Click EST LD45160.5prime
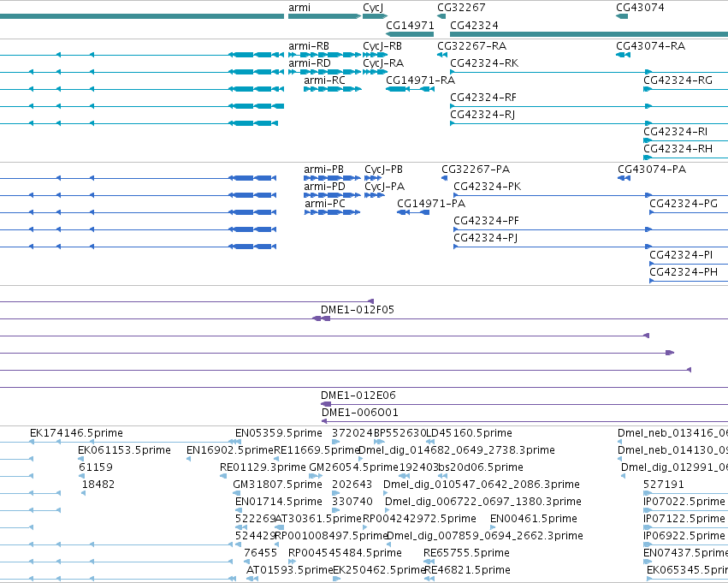 click(x=469, y=433)
